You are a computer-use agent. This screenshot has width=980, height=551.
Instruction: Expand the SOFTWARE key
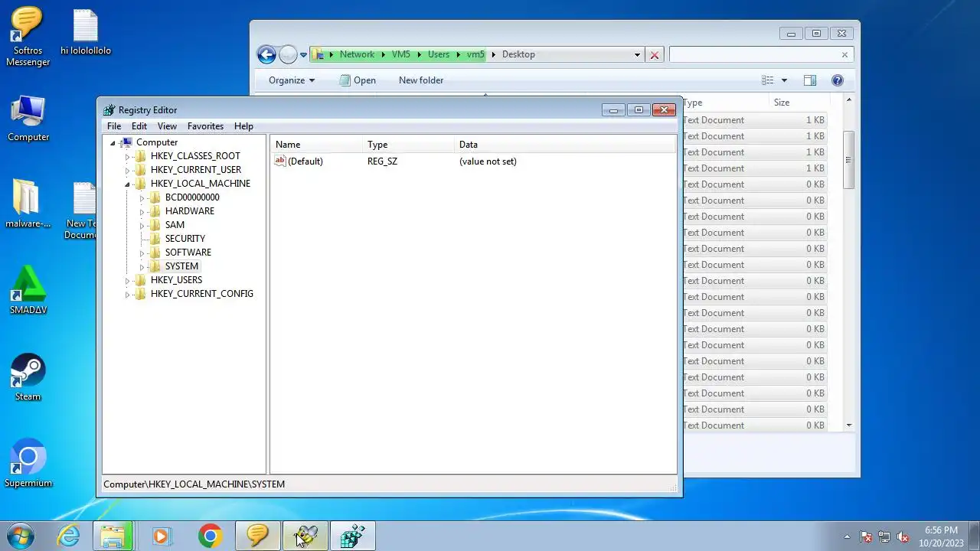pyautogui.click(x=142, y=253)
